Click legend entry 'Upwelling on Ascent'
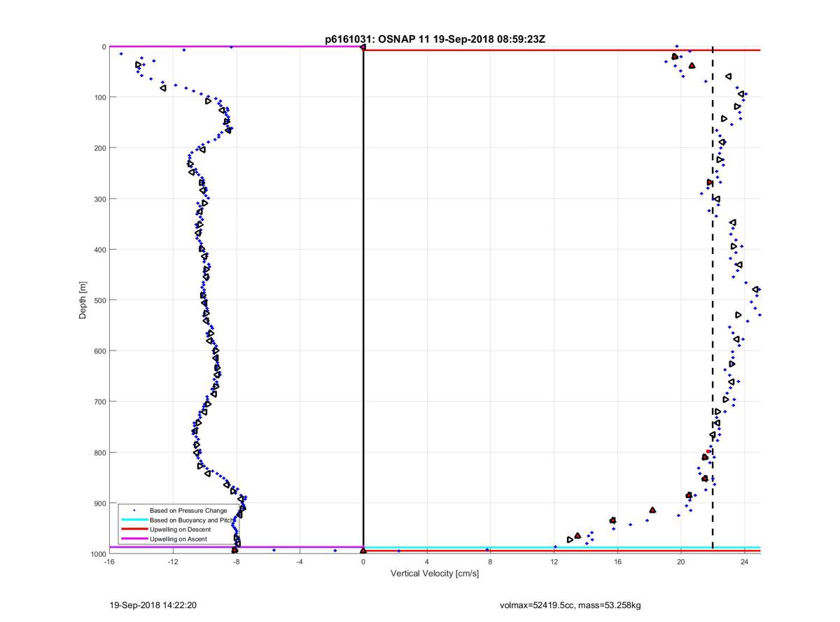This screenshot has width=840, height=622. tap(178, 539)
